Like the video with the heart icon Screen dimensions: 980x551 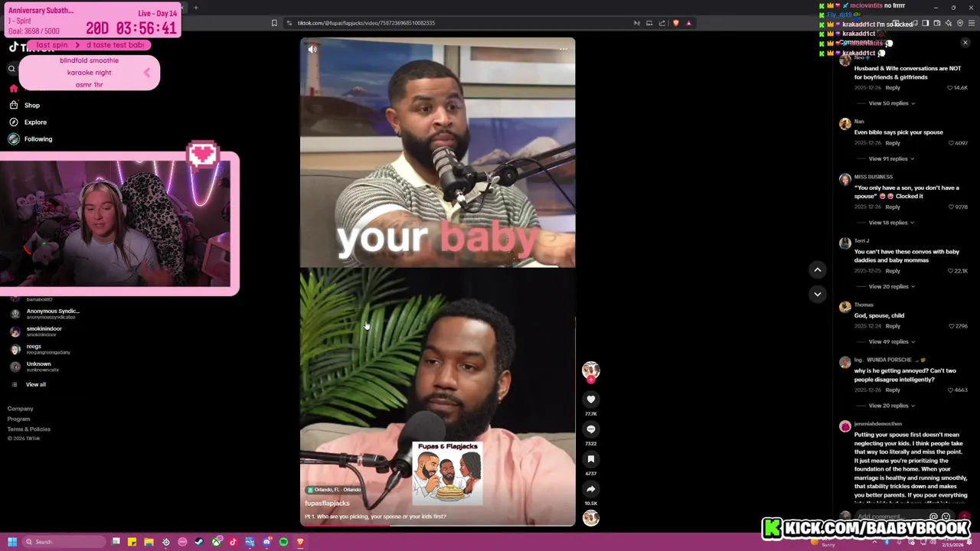tap(590, 399)
